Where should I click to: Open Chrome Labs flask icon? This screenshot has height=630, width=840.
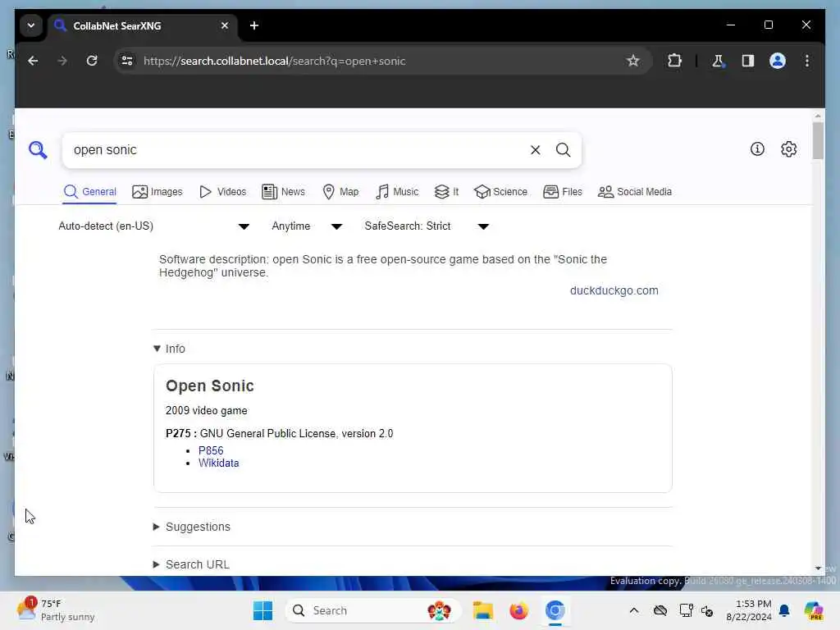718,61
